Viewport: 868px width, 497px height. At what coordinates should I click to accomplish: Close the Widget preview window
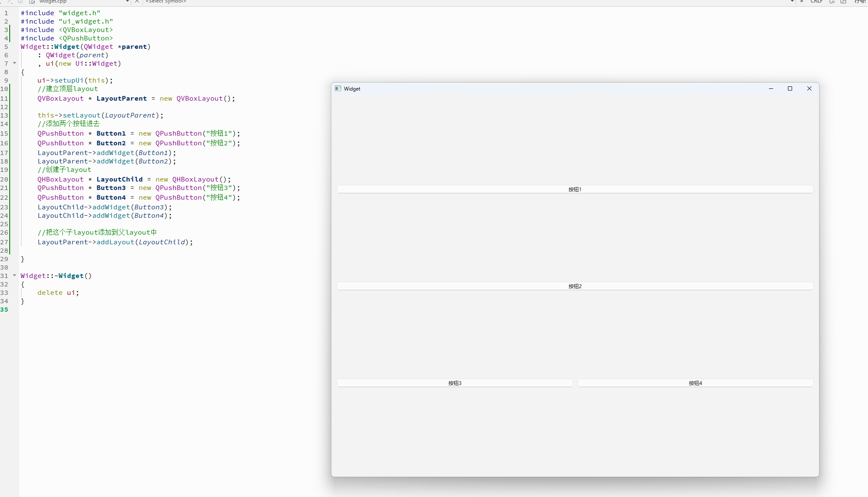point(809,89)
